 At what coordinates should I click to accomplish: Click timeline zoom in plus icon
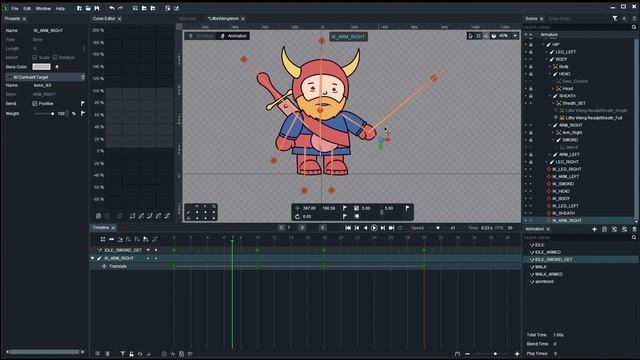tap(517, 354)
